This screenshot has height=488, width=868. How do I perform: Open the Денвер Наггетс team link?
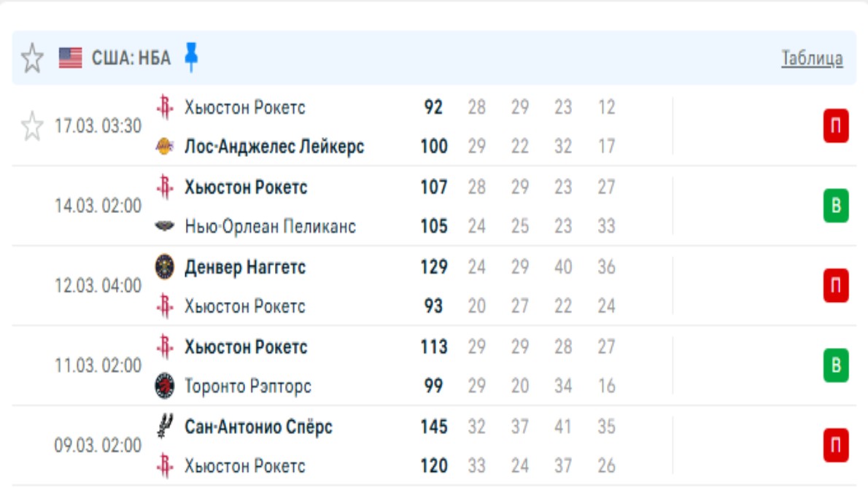(245, 267)
